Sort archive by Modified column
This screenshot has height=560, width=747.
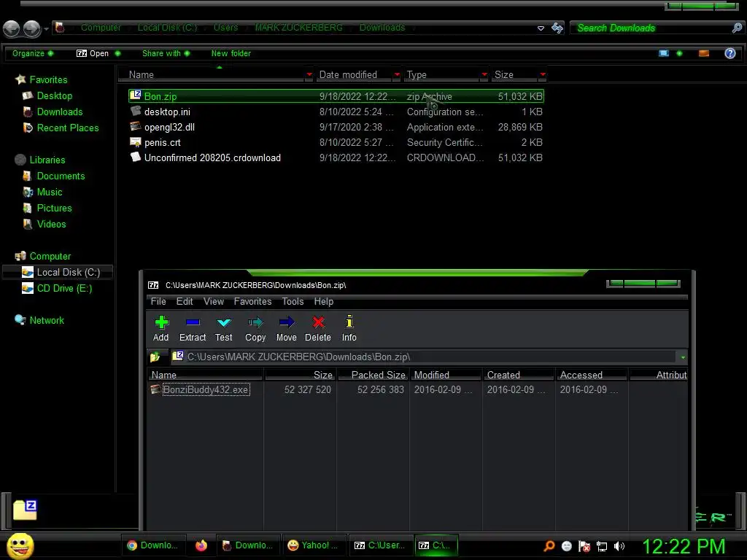pyautogui.click(x=446, y=375)
